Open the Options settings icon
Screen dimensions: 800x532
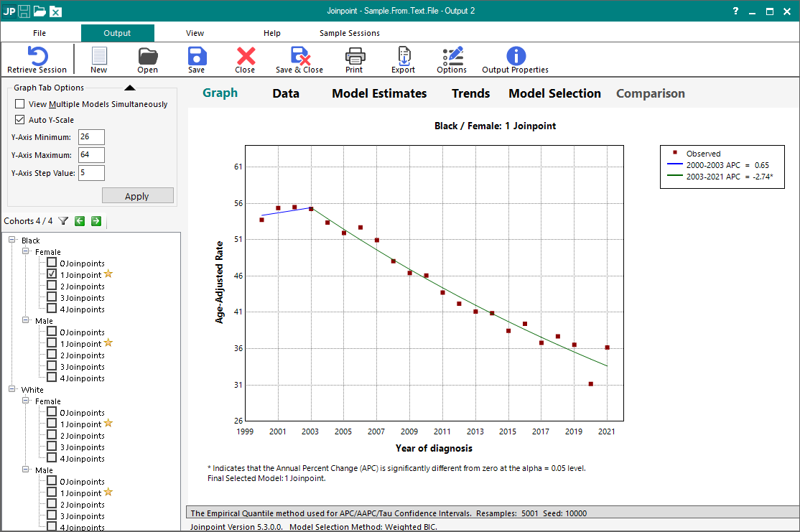tap(452, 56)
